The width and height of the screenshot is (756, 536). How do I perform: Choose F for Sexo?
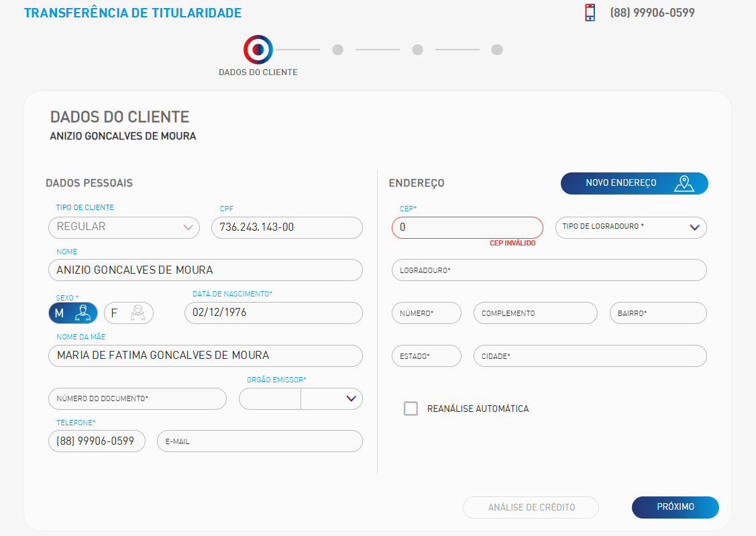[x=129, y=313]
